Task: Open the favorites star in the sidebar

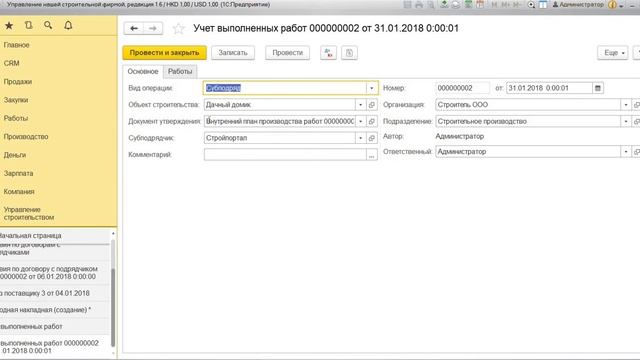Action: point(9,25)
